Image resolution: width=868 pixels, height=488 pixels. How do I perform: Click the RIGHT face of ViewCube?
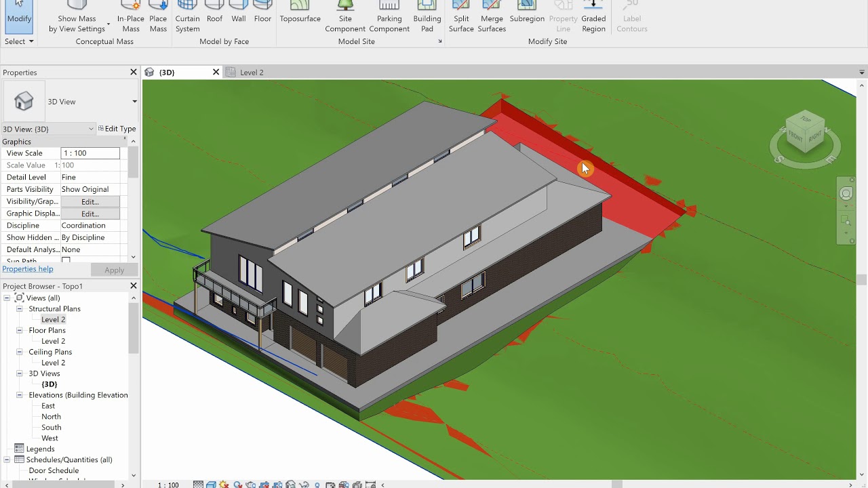tap(815, 137)
